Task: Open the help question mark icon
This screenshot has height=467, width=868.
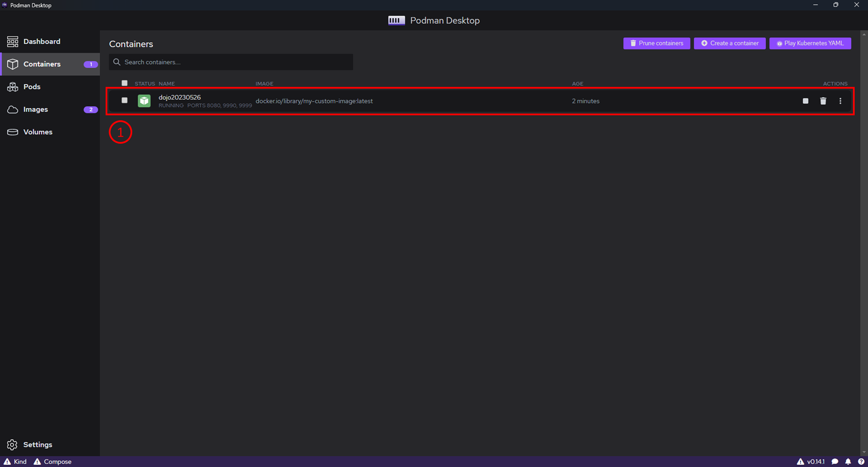Action: tap(861, 462)
